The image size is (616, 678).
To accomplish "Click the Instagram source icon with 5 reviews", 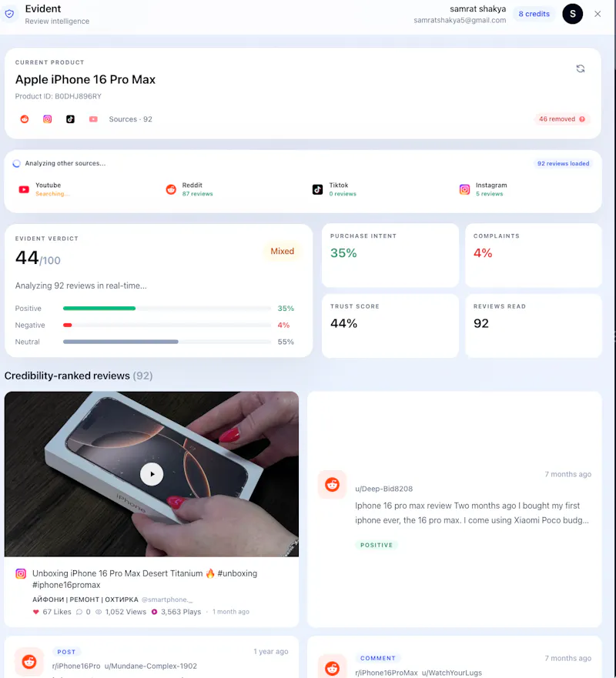I will pyautogui.click(x=464, y=189).
